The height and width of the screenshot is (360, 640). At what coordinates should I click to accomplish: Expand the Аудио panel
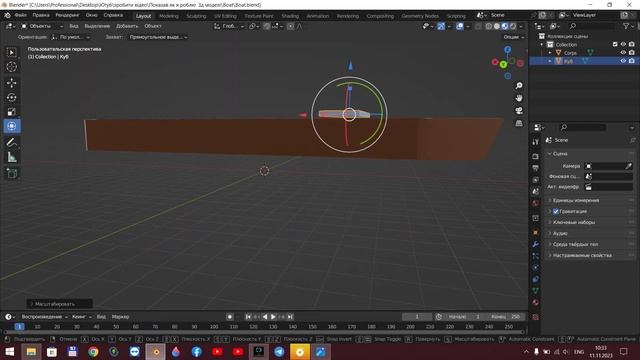pyautogui.click(x=560, y=233)
